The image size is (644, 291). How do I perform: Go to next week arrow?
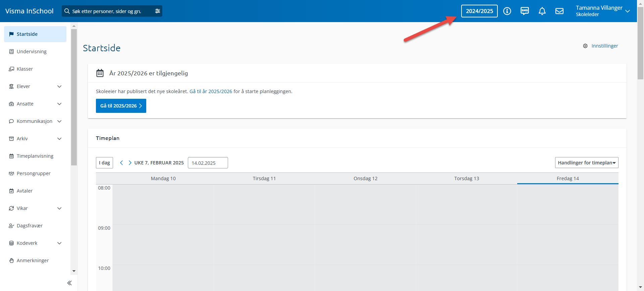(x=130, y=163)
